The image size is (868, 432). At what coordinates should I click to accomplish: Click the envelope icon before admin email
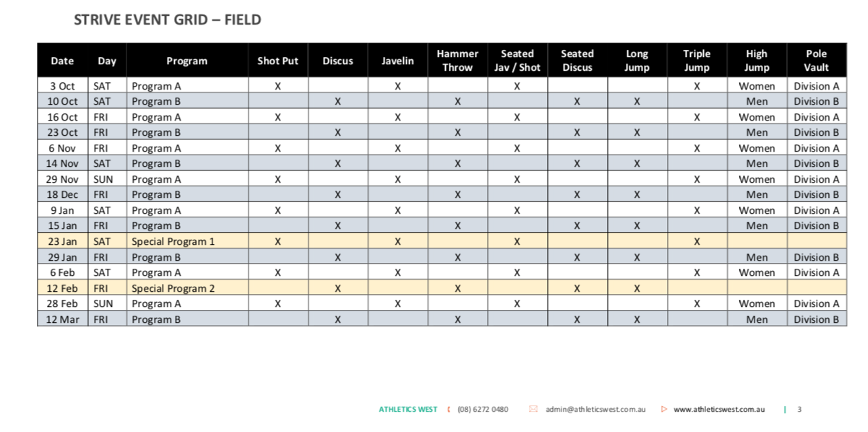(x=533, y=410)
